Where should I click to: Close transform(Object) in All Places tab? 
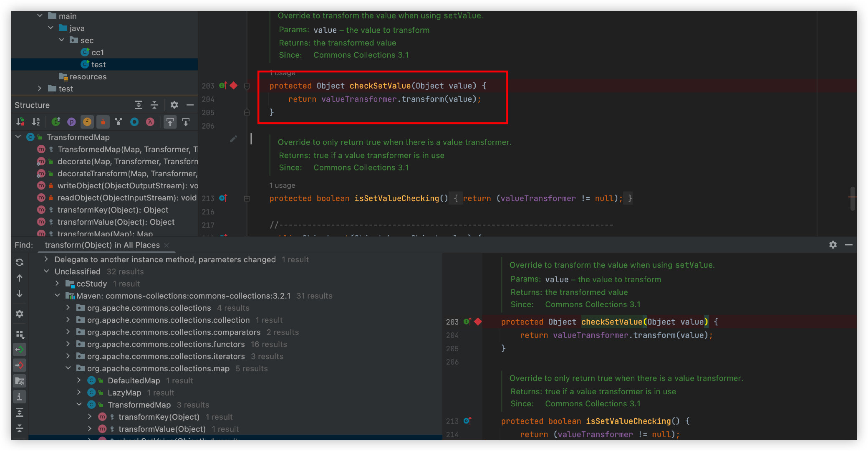(167, 245)
